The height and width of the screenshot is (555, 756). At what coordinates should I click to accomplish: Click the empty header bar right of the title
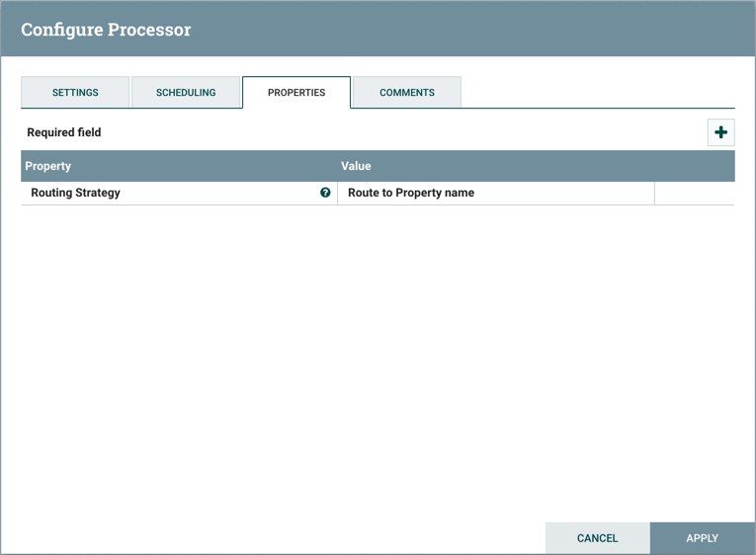click(x=474, y=30)
